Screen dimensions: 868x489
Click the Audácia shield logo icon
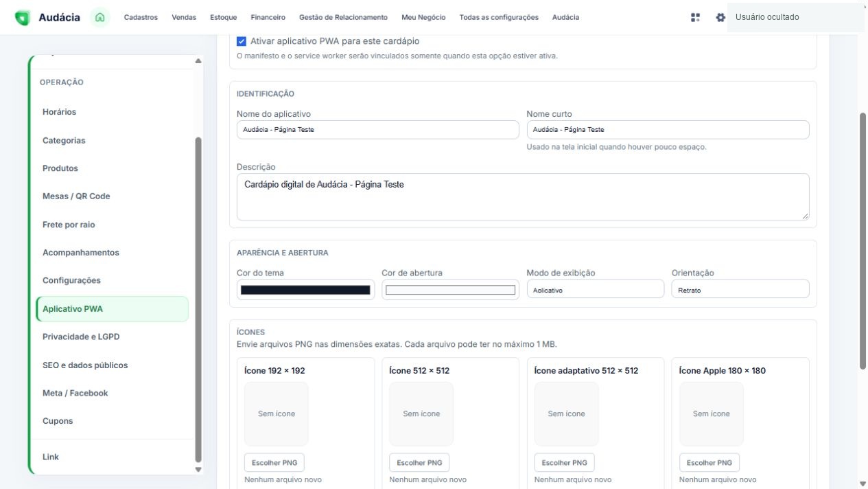pos(22,18)
